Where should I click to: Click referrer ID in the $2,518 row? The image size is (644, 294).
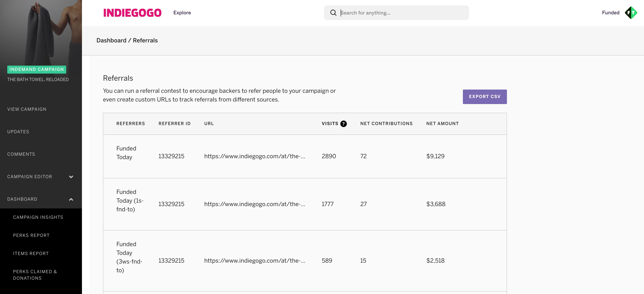coord(171,261)
